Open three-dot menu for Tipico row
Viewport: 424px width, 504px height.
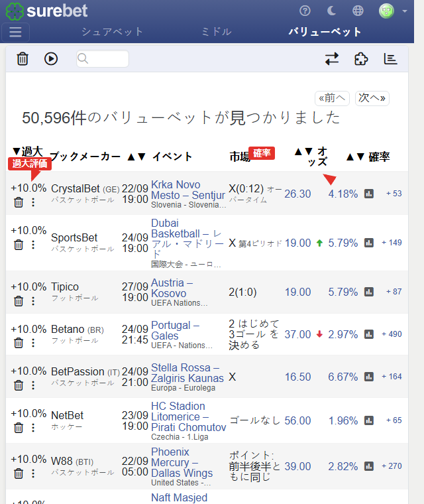(33, 301)
